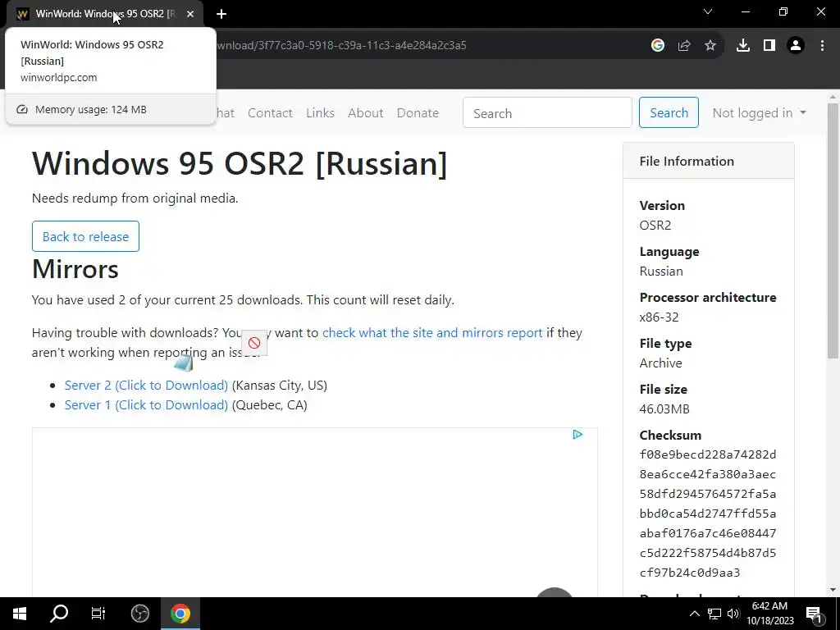Click the Mirrors section heading
The width and height of the screenshot is (840, 630).
(75, 268)
